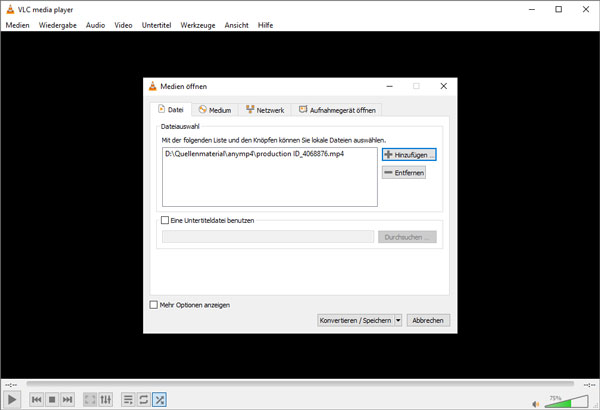This screenshot has height=410, width=600.
Task: Click the Entfernen button
Action: 404,173
